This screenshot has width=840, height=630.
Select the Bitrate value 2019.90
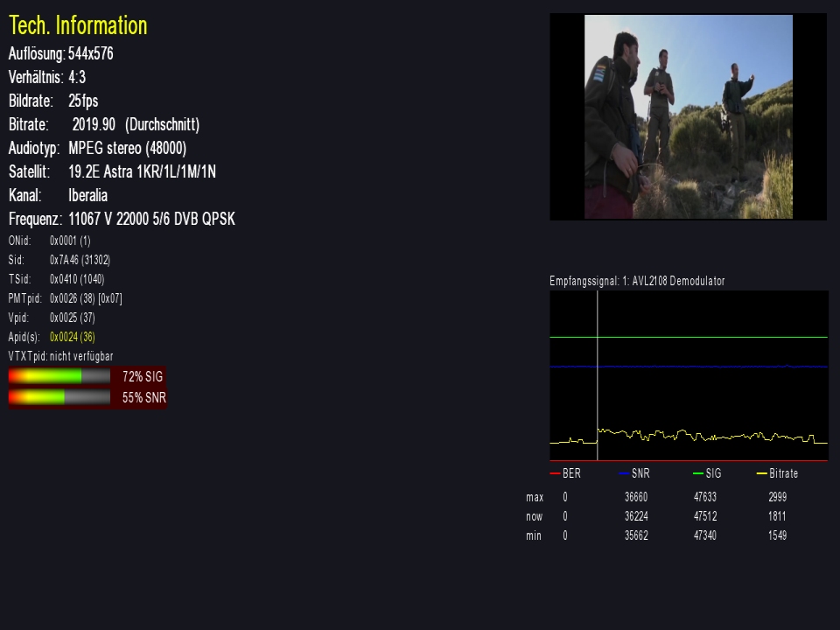pyautogui.click(x=94, y=124)
